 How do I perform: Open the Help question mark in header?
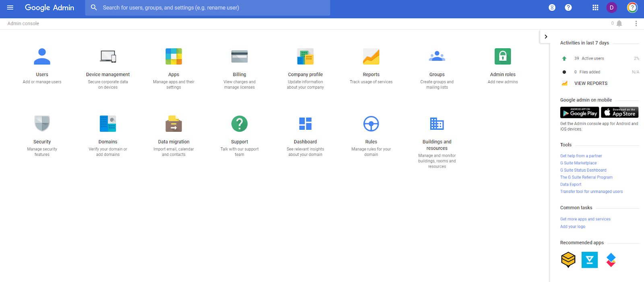[568, 8]
